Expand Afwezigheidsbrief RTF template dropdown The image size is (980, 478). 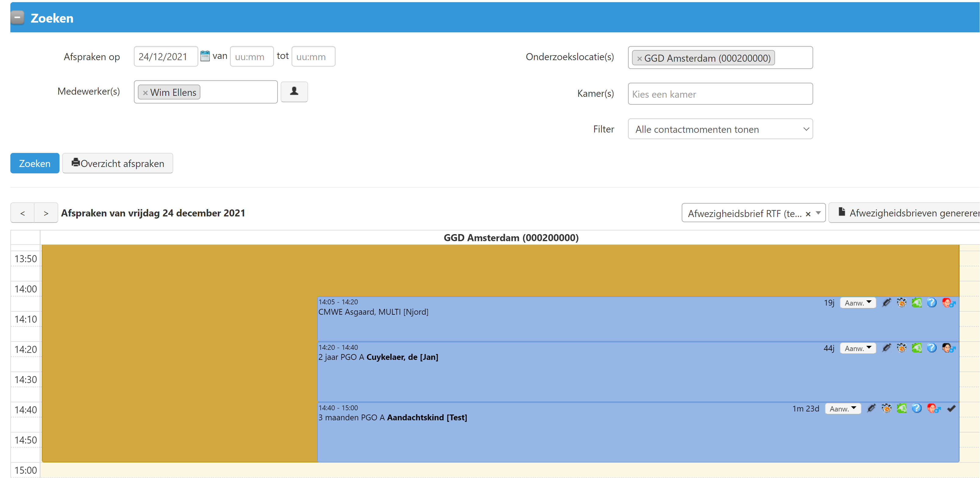coord(818,213)
